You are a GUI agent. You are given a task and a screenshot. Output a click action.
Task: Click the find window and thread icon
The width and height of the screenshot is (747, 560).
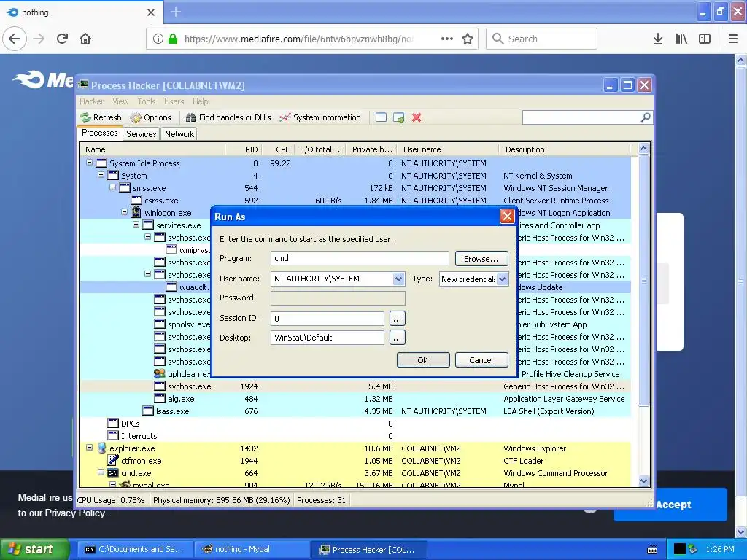(399, 117)
